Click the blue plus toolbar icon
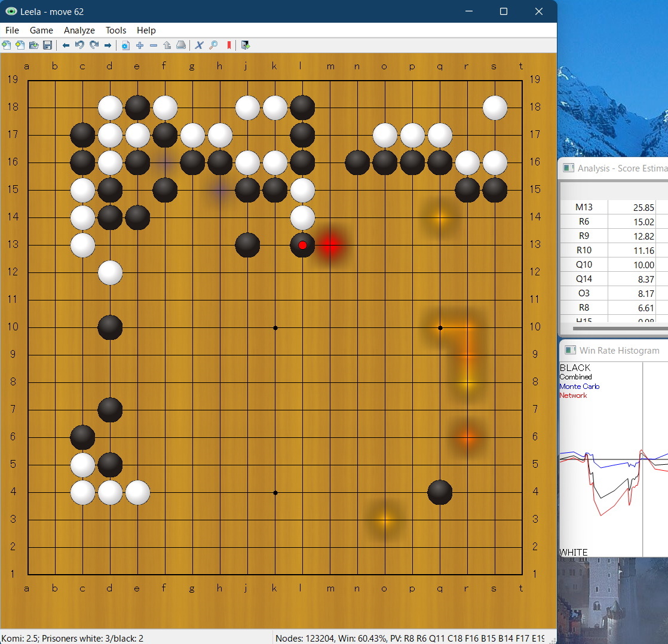 (x=140, y=45)
